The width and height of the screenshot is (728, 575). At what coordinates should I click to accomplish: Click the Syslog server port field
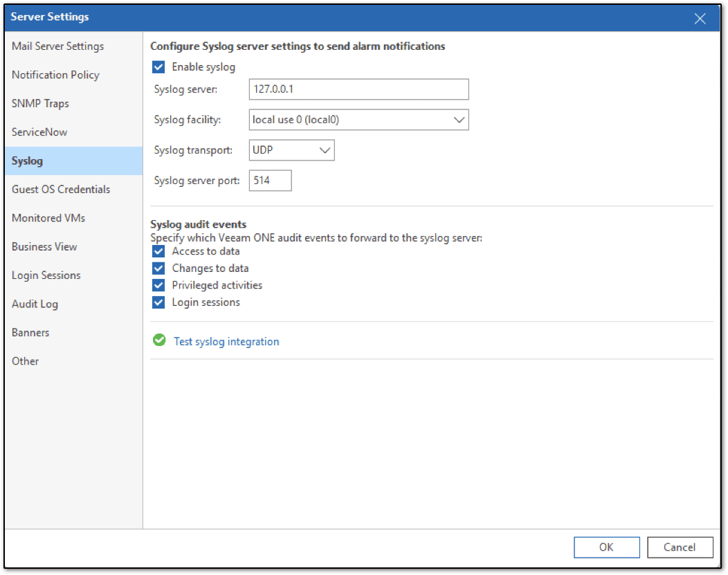[x=270, y=181]
